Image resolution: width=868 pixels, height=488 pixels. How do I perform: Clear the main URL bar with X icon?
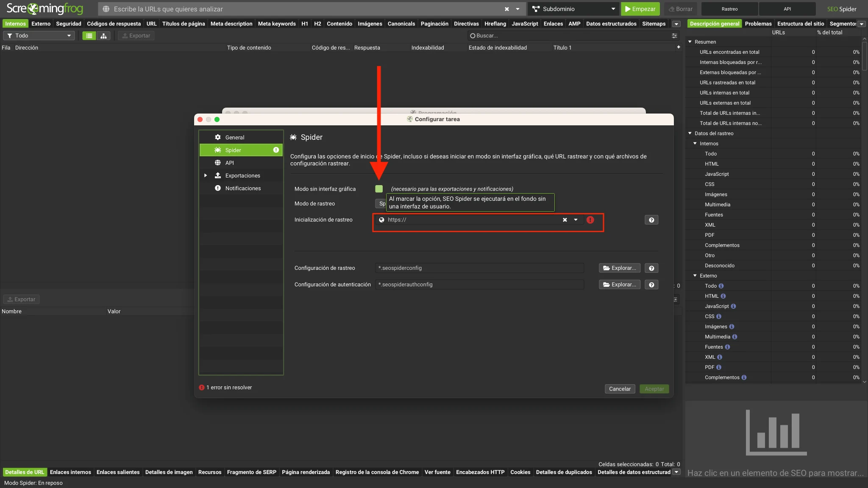coord(507,9)
